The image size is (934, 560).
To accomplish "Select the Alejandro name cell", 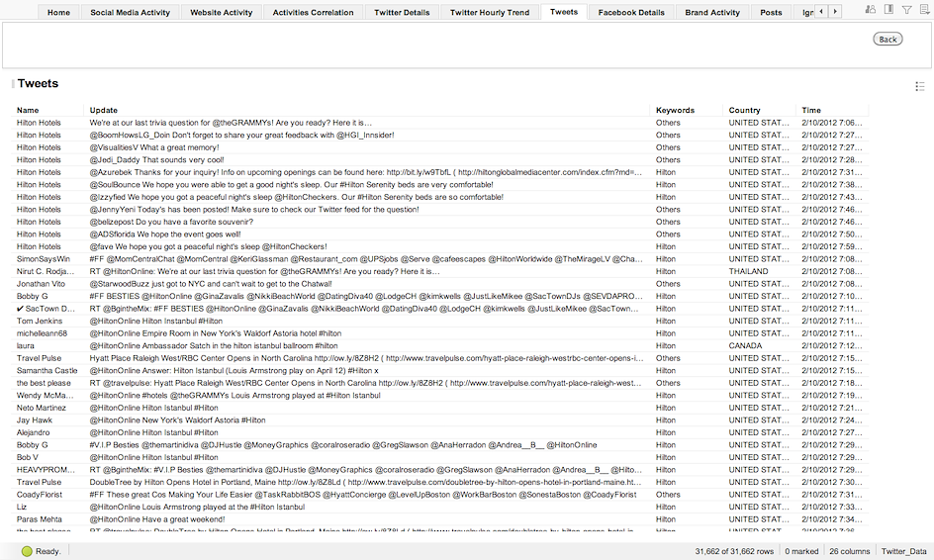I will [x=34, y=432].
